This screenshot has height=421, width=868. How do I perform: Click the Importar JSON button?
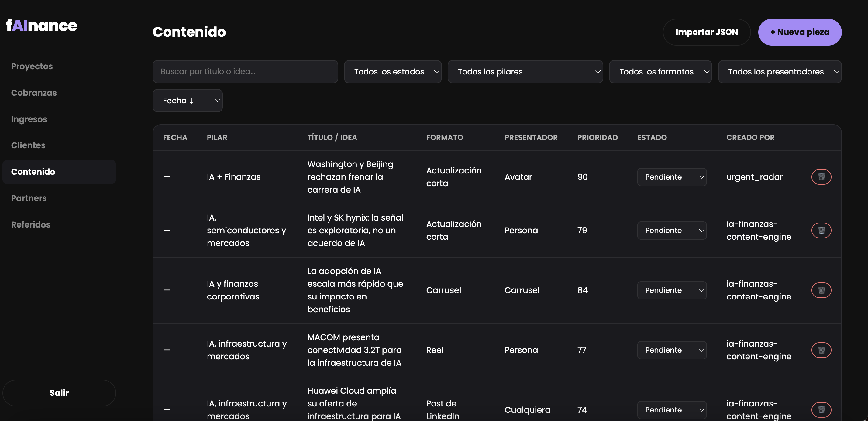(x=706, y=32)
